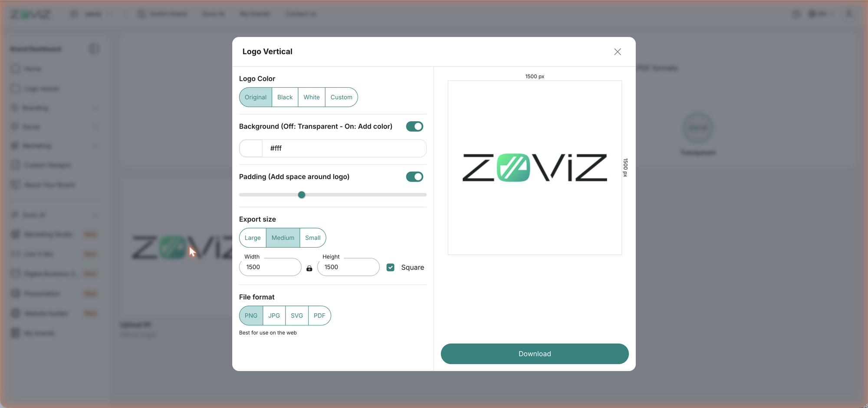Image resolution: width=868 pixels, height=408 pixels.
Task: Click the Height input field
Action: 348,267
